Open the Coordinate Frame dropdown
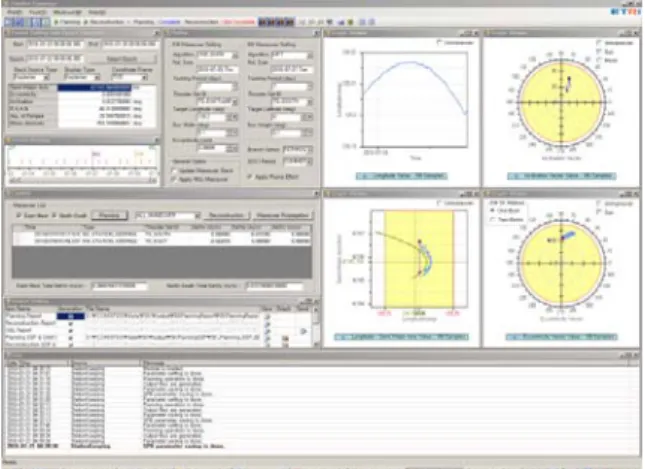 (x=132, y=77)
